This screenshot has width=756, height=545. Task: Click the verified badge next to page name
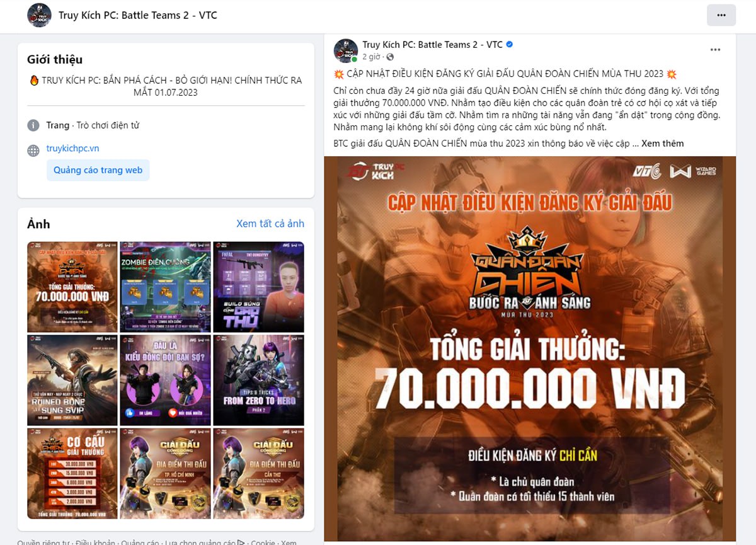coord(510,44)
